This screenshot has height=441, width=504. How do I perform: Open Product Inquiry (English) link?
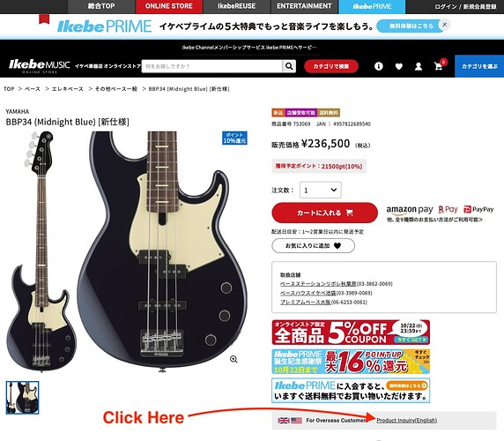[x=406, y=420]
